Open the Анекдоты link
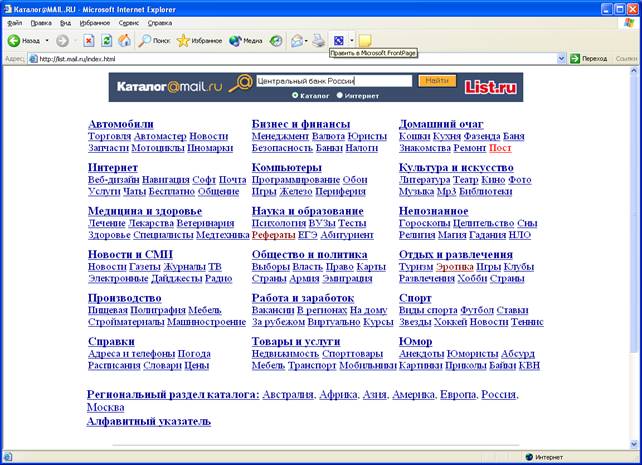This screenshot has height=465, width=642. (x=421, y=354)
